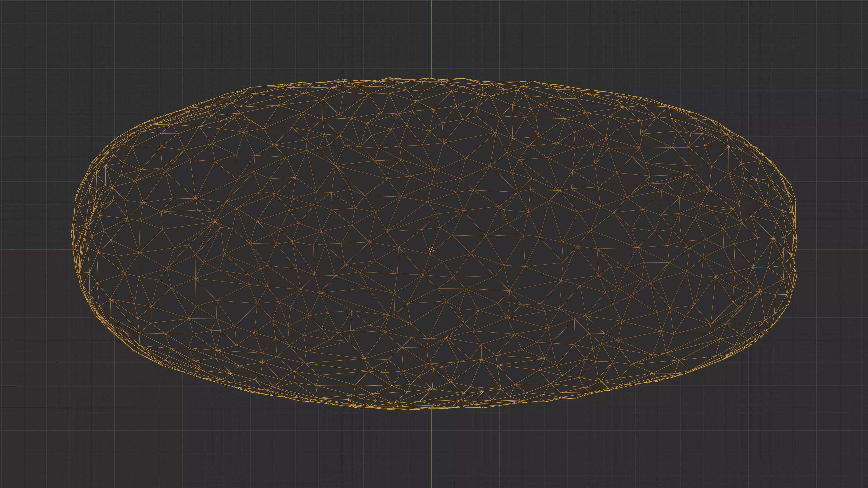Click the dense fan-shaped vertex on mesh's left side
The image size is (868, 488).
pyautogui.click(x=215, y=222)
